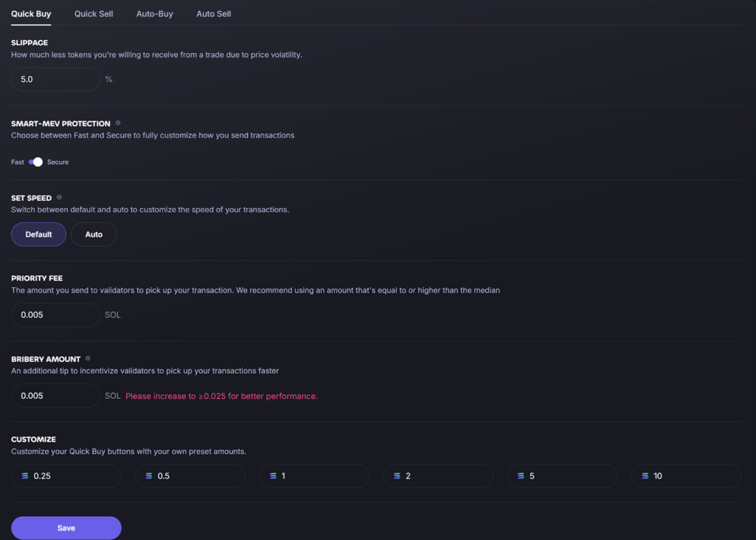Click Solana icon in the 0.5 preset
The width and height of the screenshot is (756, 540).
149,476
